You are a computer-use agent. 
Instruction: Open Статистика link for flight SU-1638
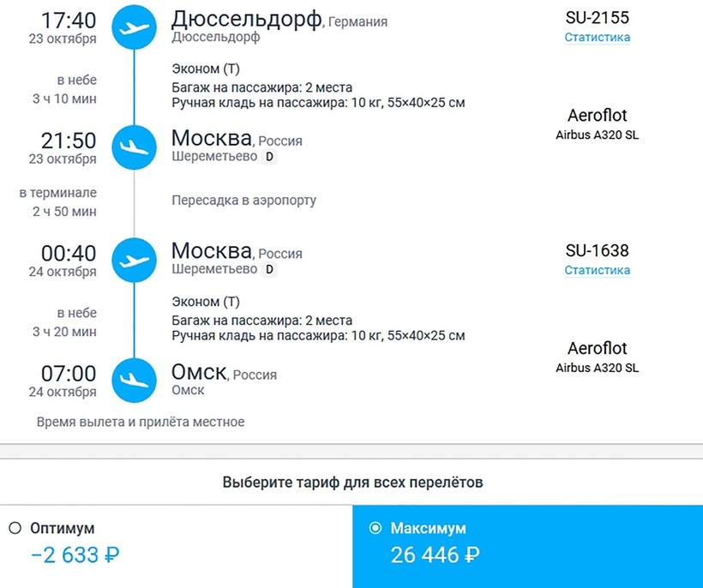click(x=597, y=270)
